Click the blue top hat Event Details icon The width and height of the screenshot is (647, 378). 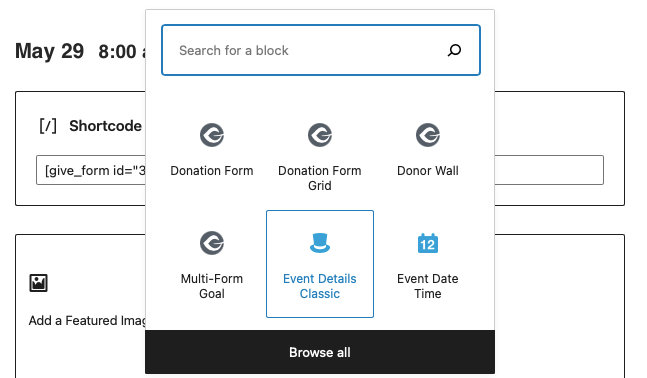(x=320, y=243)
